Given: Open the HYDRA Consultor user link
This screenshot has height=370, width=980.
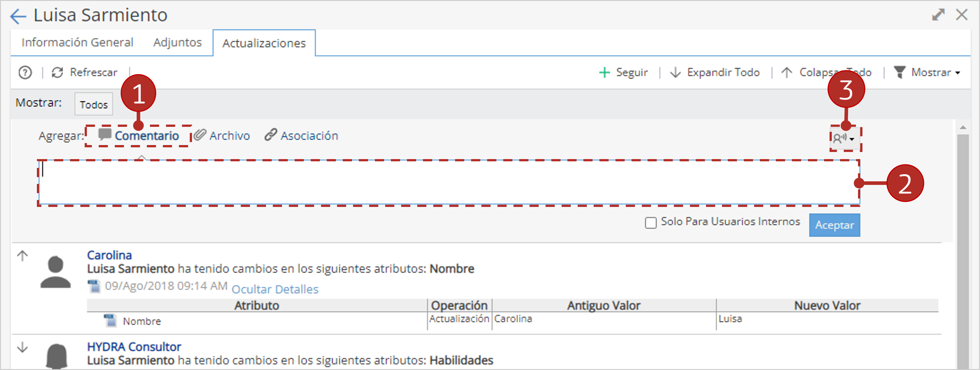Looking at the screenshot, I should point(134,347).
